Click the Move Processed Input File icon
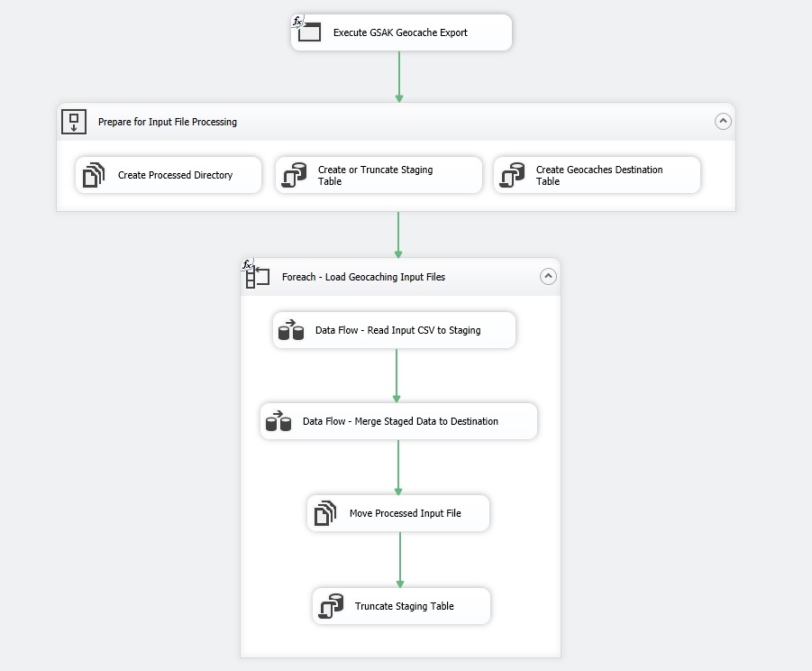 click(325, 513)
